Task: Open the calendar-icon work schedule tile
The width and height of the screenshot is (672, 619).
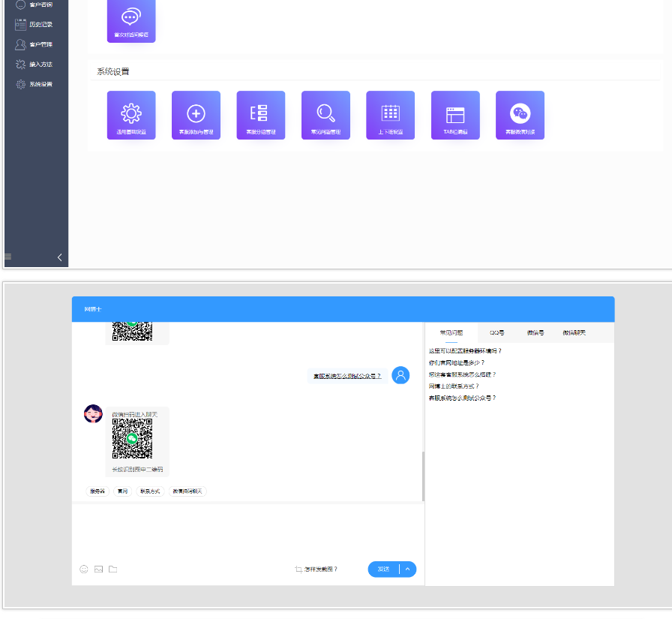Action: [390, 115]
